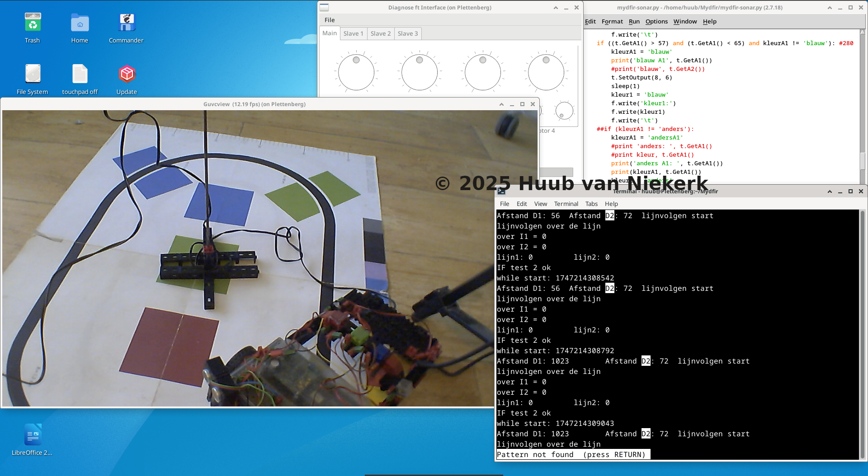Click the small dial above the 'otor 4' label
The image size is (868, 476).
pyautogui.click(x=564, y=110)
